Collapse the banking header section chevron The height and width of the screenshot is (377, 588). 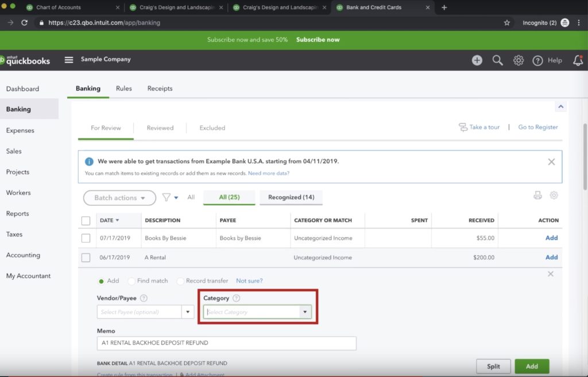click(x=560, y=107)
